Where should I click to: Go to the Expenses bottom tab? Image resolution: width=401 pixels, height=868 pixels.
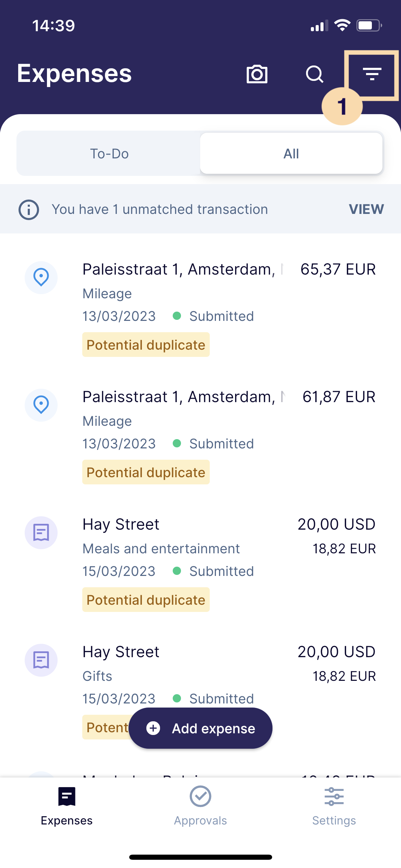67,806
